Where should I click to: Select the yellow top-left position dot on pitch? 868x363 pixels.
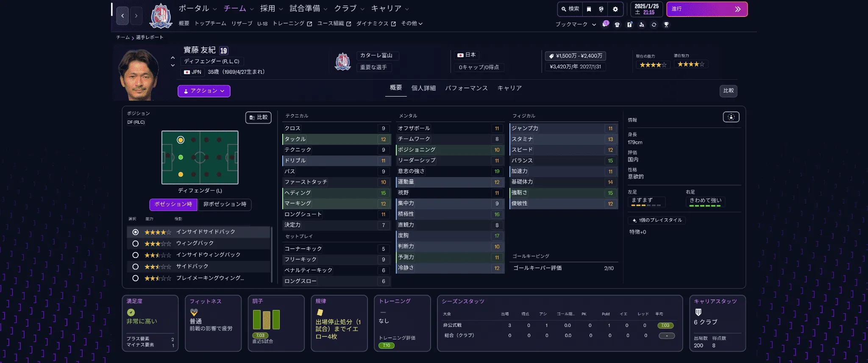tap(181, 140)
